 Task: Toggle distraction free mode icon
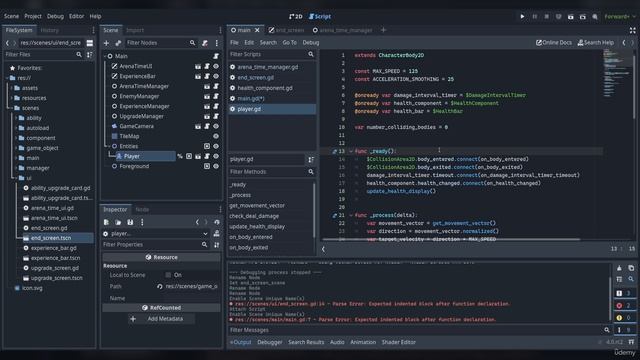pos(632,30)
